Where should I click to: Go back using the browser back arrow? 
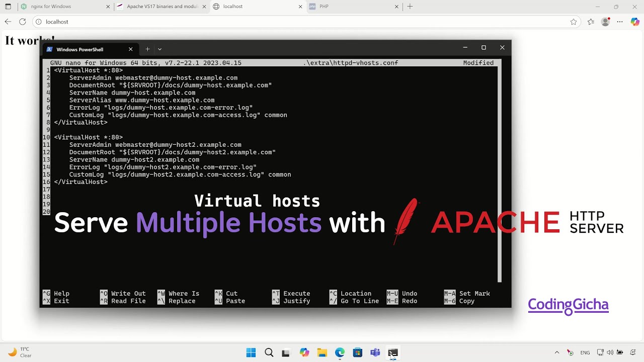[8, 22]
